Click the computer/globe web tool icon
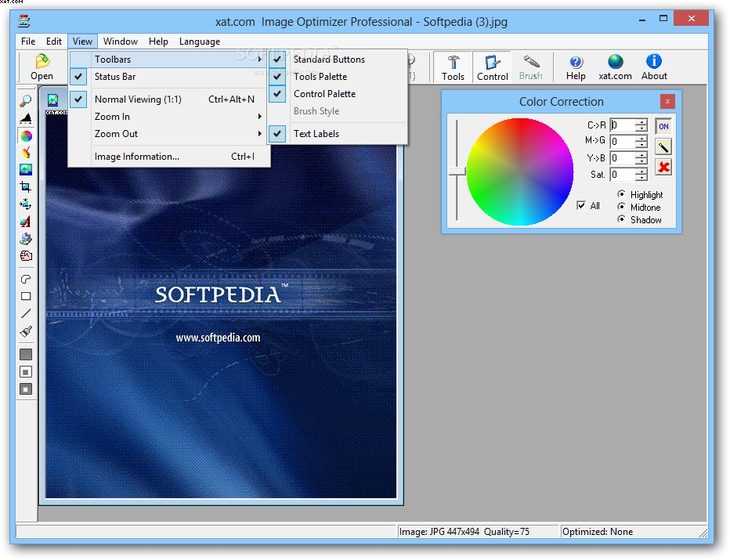Screen dimensions: 730x560 (26, 239)
